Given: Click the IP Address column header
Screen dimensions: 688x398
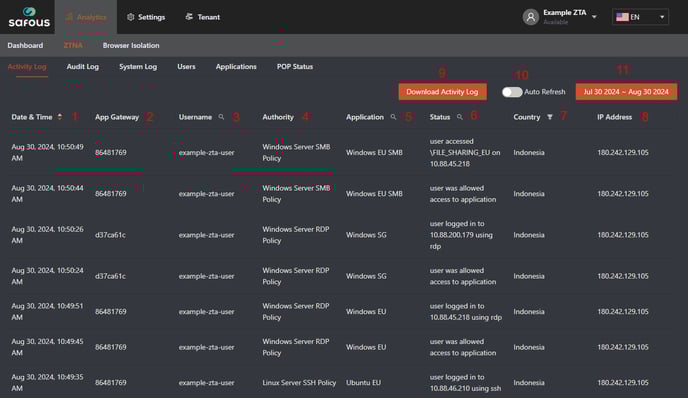Looking at the screenshot, I should click(614, 117).
